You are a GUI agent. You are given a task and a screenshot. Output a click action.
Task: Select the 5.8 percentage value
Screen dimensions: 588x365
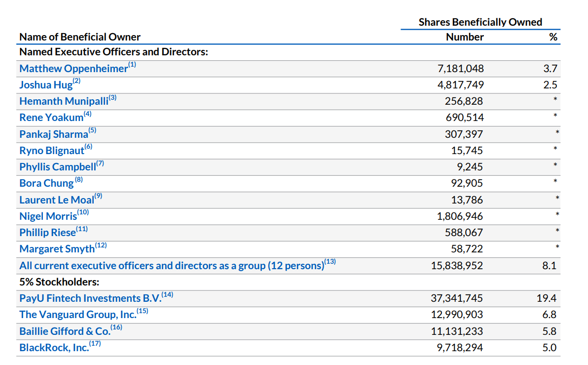(550, 331)
